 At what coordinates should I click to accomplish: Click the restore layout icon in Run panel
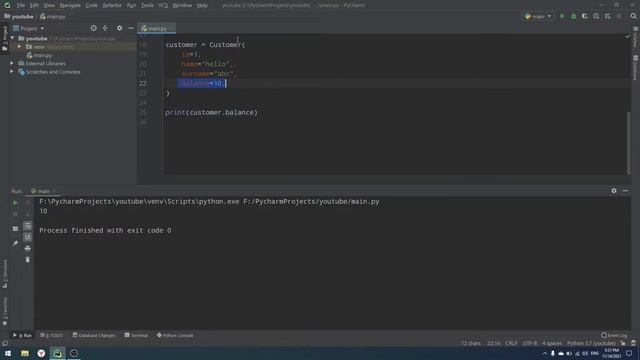coord(15,229)
